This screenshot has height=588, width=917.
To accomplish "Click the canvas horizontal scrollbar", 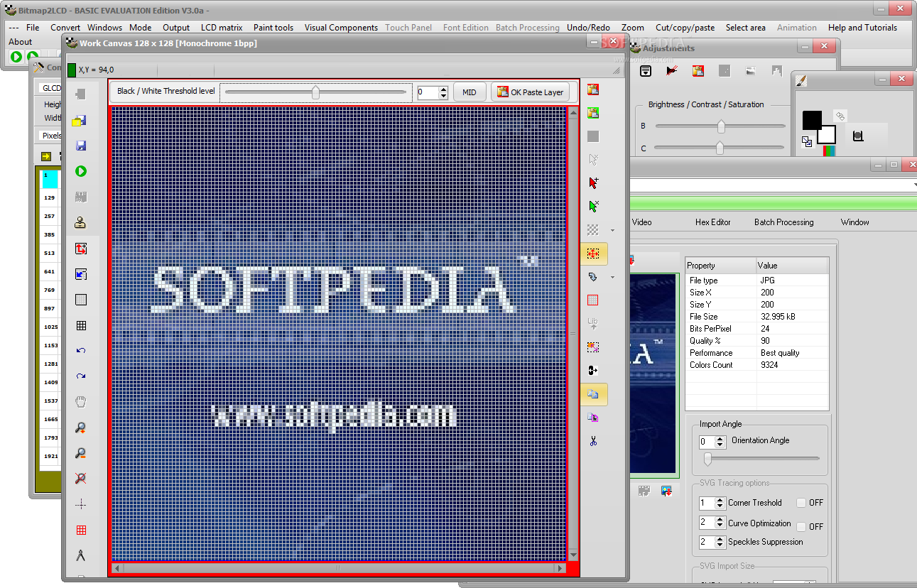I will pyautogui.click(x=340, y=568).
